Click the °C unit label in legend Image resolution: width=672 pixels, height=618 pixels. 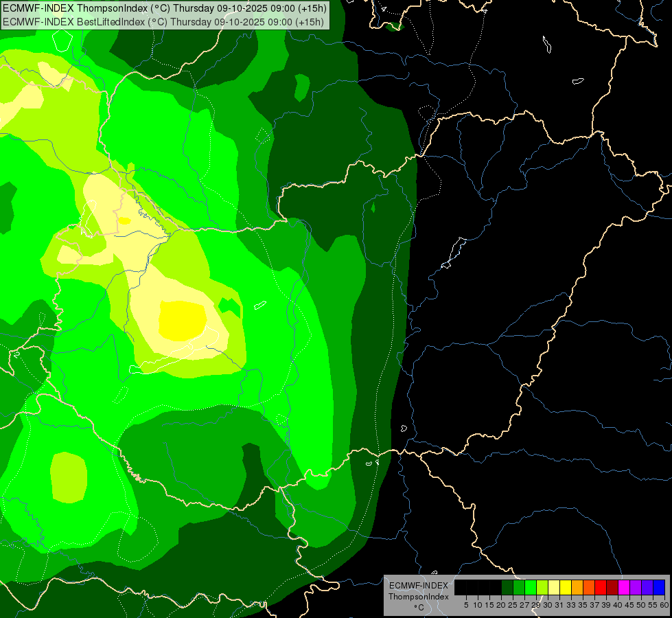point(419,607)
